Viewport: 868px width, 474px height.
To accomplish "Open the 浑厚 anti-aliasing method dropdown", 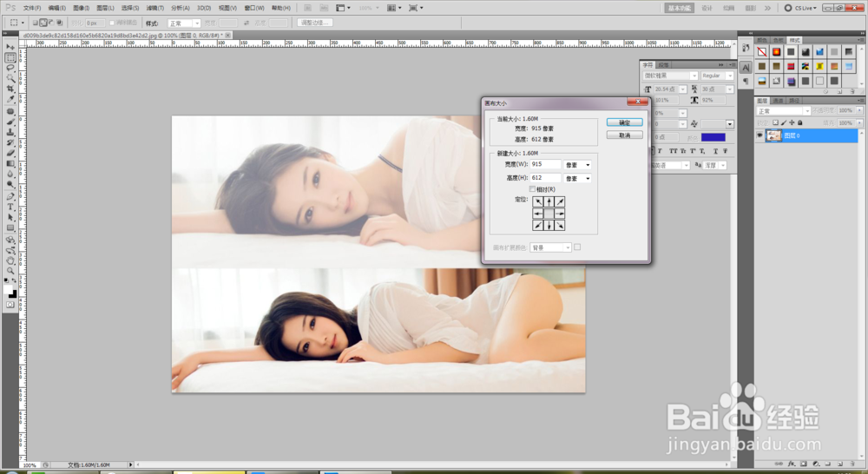I will [714, 165].
